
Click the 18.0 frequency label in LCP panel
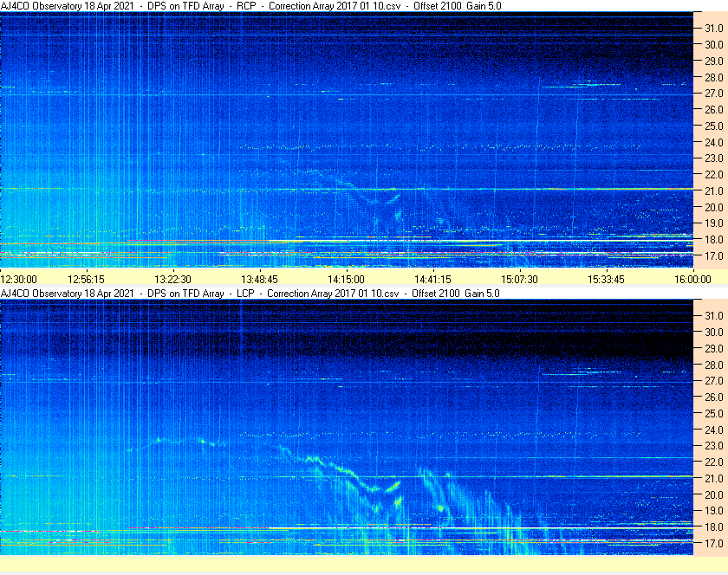click(x=714, y=527)
